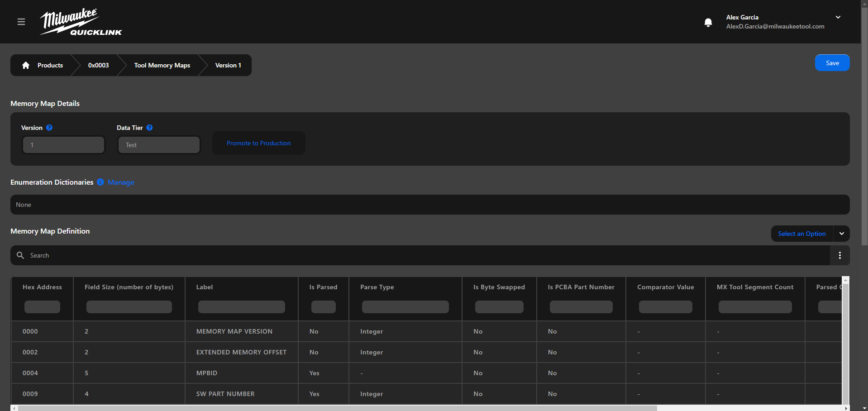Open the notifications bell

pyautogui.click(x=708, y=22)
